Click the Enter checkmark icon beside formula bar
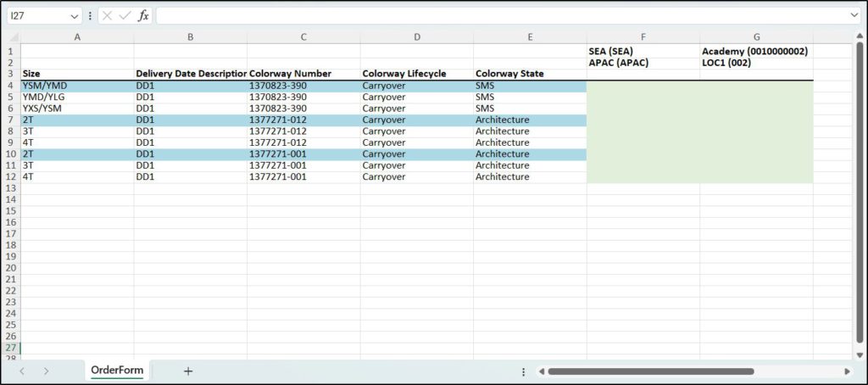Screen dimensions: 868x385 125,16
